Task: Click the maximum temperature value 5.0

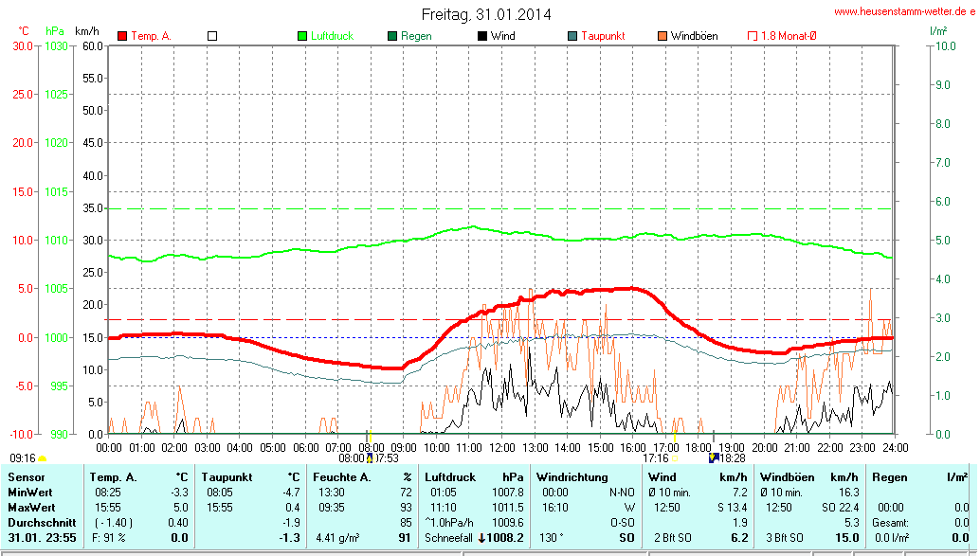Action: (x=181, y=508)
